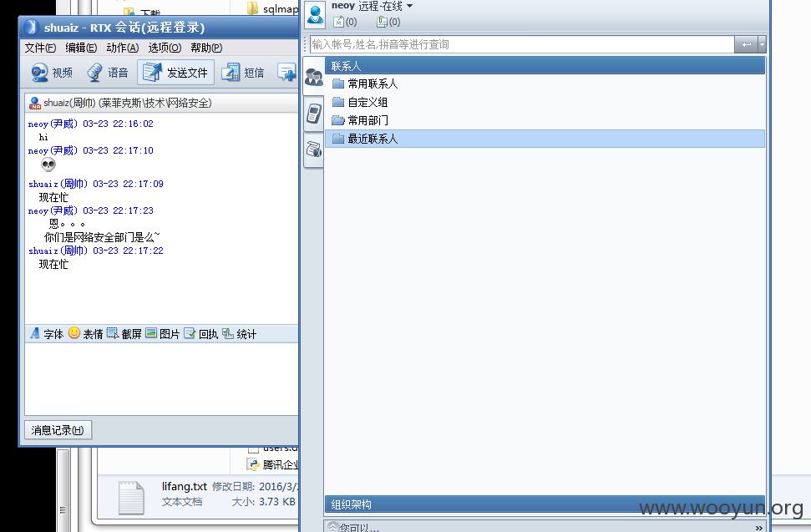This screenshot has height=532, width=811.
Task: Request a read receipt via 回执
Action: (x=201, y=334)
